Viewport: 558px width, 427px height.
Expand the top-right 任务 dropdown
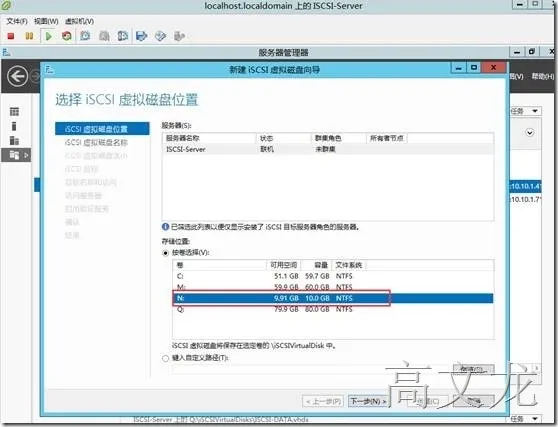click(x=525, y=111)
